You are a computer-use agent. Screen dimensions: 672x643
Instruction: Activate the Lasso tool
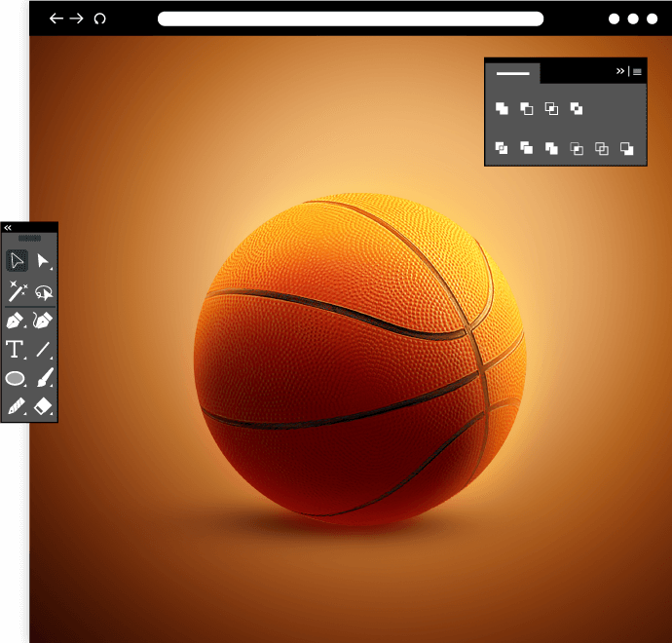(43, 291)
